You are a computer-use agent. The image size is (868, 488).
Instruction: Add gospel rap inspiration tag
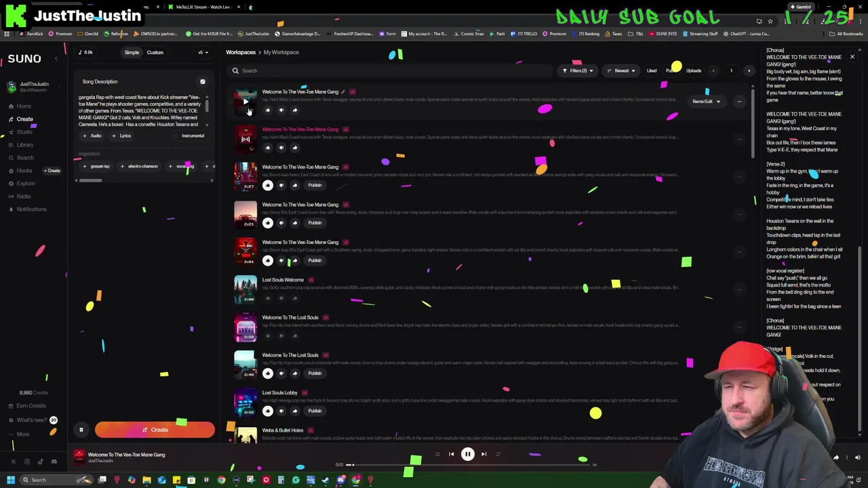[x=96, y=166]
